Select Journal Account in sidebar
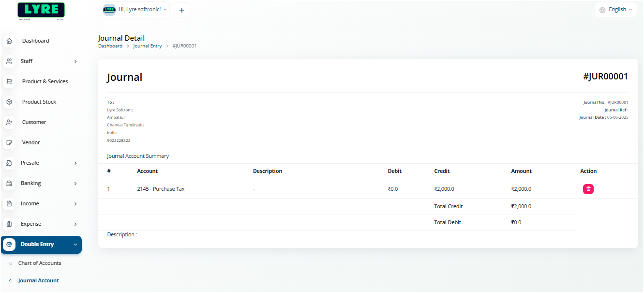This screenshot has width=644, height=293. [38, 280]
